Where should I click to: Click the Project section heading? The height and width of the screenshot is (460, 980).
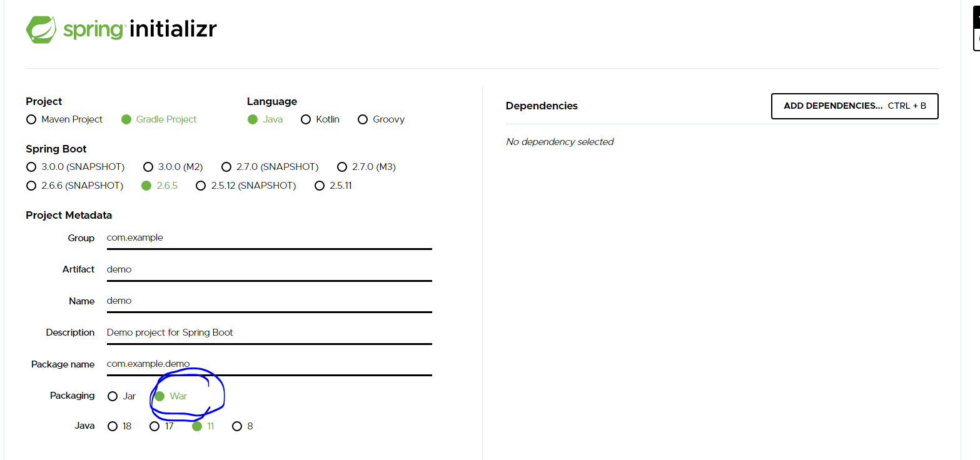tap(44, 101)
